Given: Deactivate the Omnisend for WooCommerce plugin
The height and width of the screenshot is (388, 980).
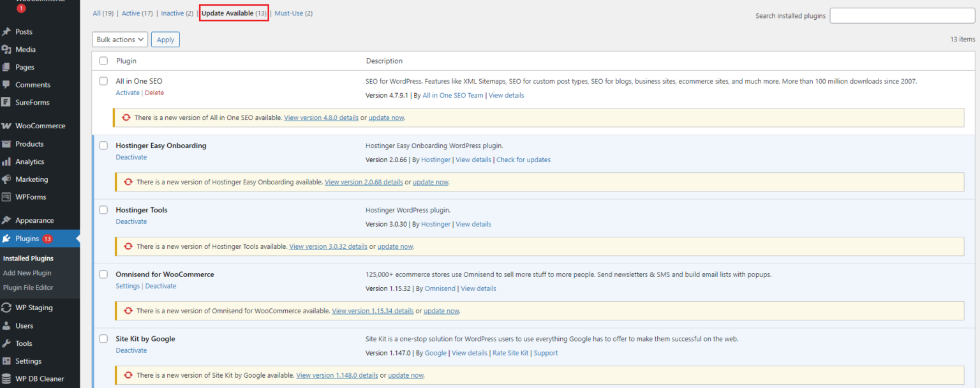Looking at the screenshot, I should click(160, 286).
